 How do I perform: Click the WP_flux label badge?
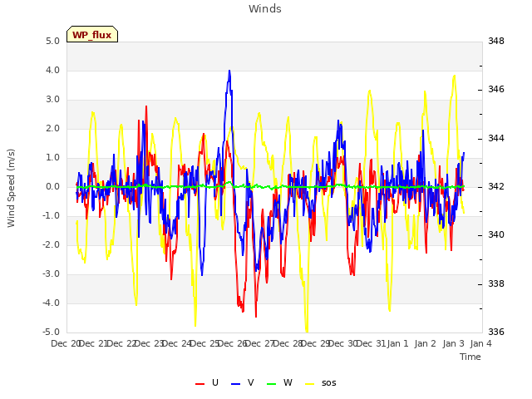(92, 34)
